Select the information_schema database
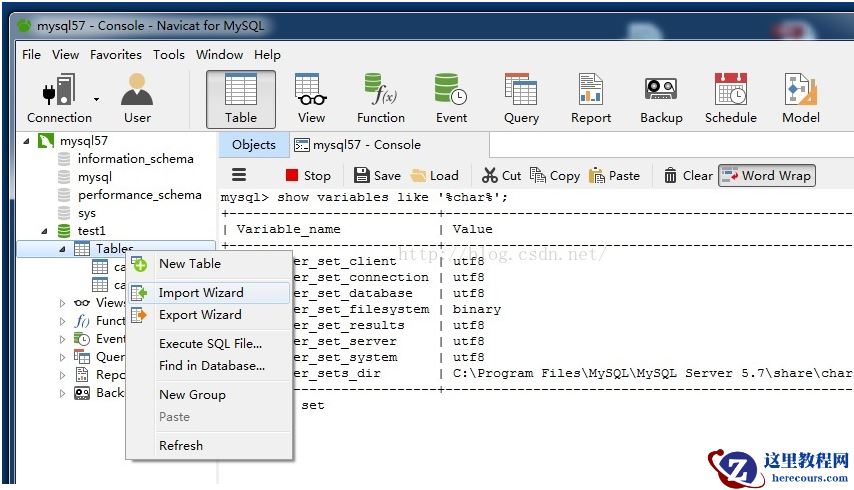This screenshot has height=490, width=854. coord(136,159)
